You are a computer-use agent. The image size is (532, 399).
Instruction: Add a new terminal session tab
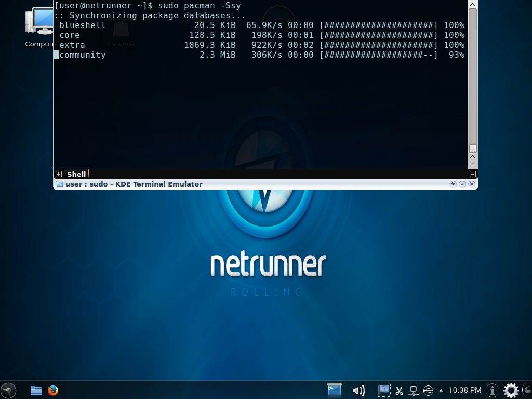[59, 174]
